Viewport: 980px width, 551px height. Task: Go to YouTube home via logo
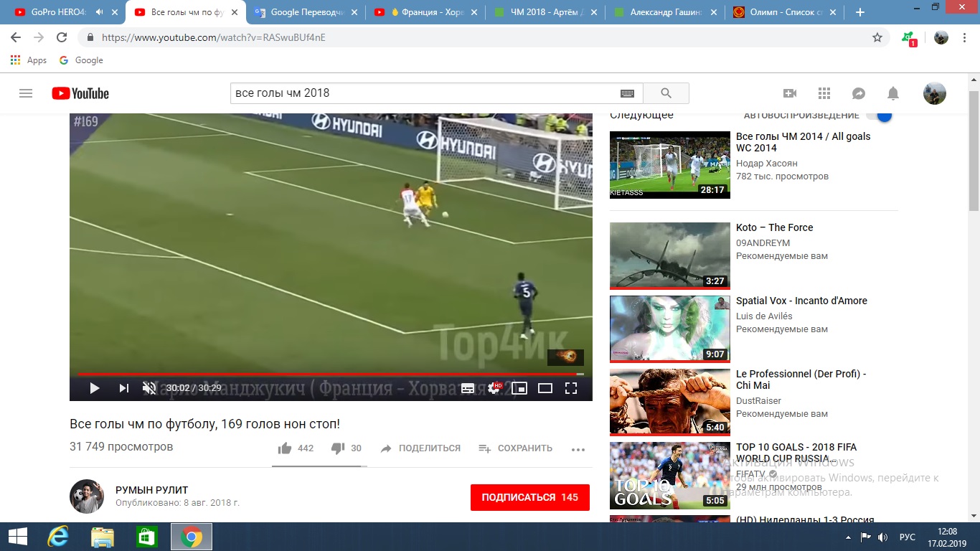coord(80,93)
